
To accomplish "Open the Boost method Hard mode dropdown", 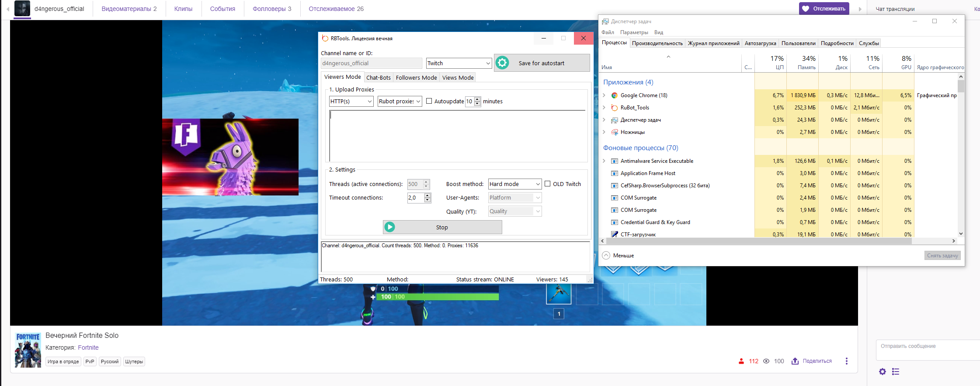I will point(514,184).
